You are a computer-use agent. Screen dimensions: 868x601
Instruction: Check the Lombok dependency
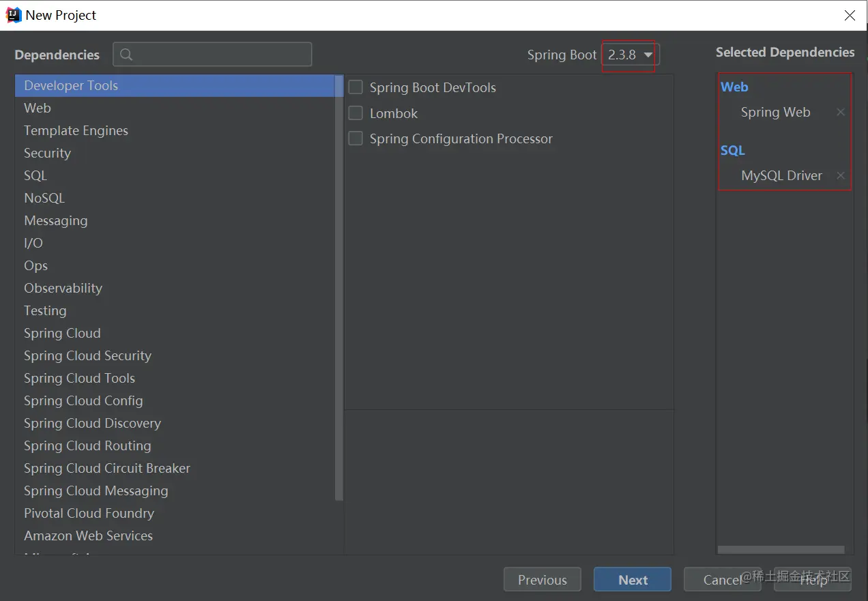pyautogui.click(x=356, y=113)
